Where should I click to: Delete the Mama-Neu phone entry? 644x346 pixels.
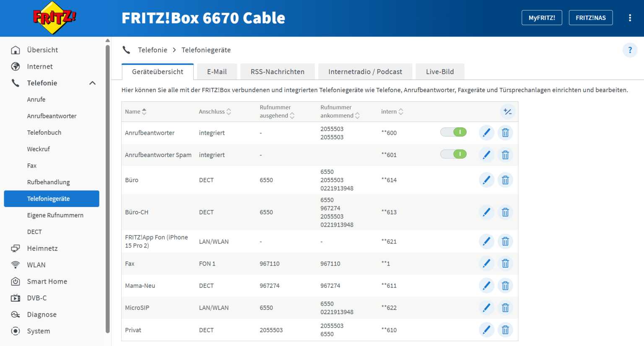click(505, 286)
